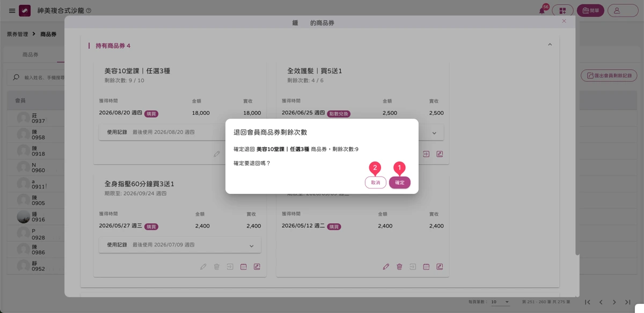Click 購買 badge next to 2026/05/27
Image resolution: width=644 pixels, height=313 pixels.
click(151, 227)
